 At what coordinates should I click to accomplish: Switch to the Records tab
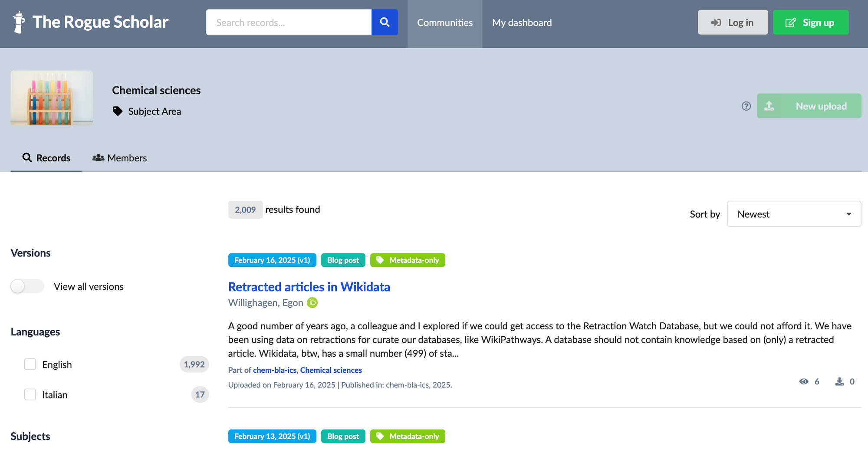[x=46, y=158]
